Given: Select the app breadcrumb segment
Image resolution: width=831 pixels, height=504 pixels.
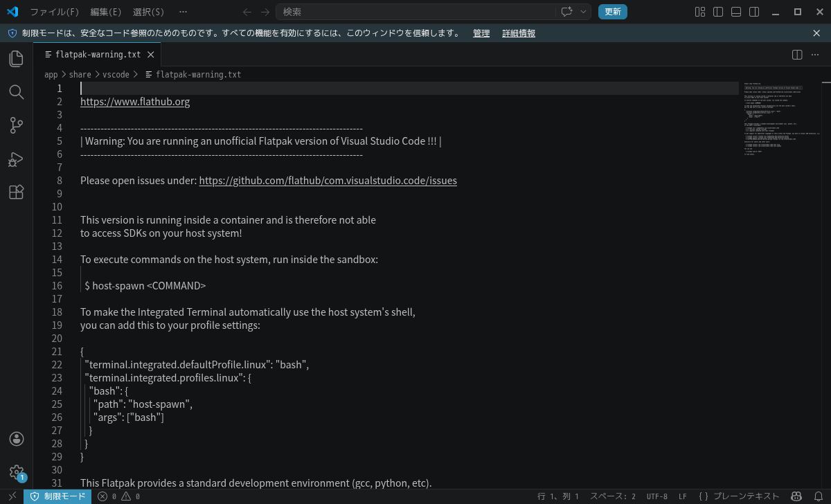Looking at the screenshot, I should 51,74.
